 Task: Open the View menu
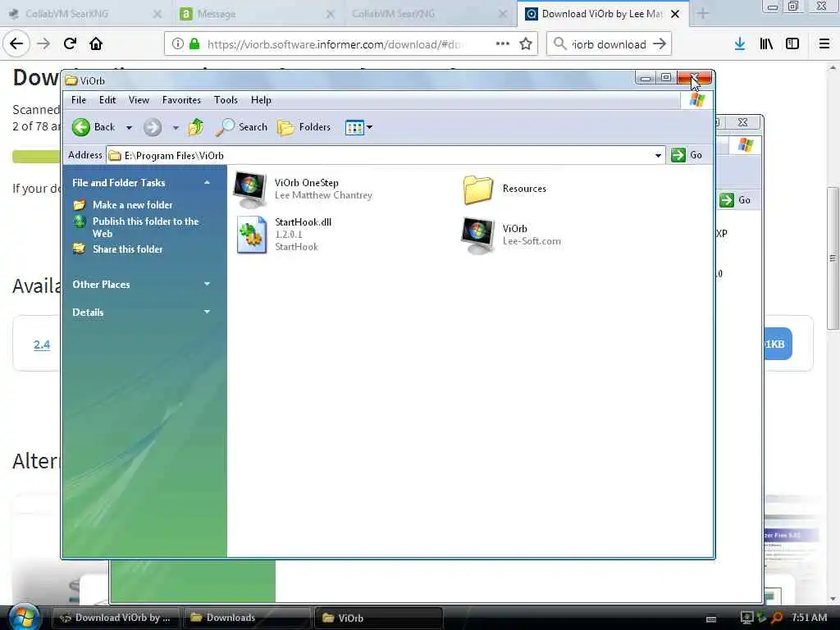coord(139,100)
